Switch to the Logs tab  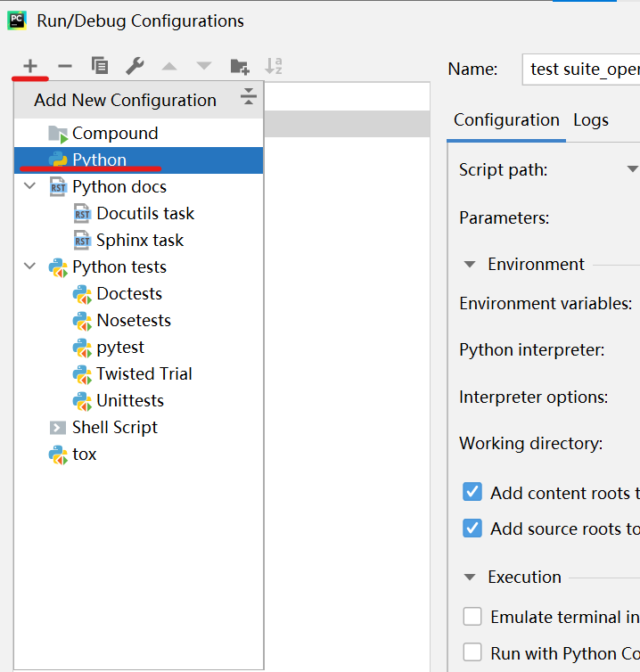tap(591, 120)
